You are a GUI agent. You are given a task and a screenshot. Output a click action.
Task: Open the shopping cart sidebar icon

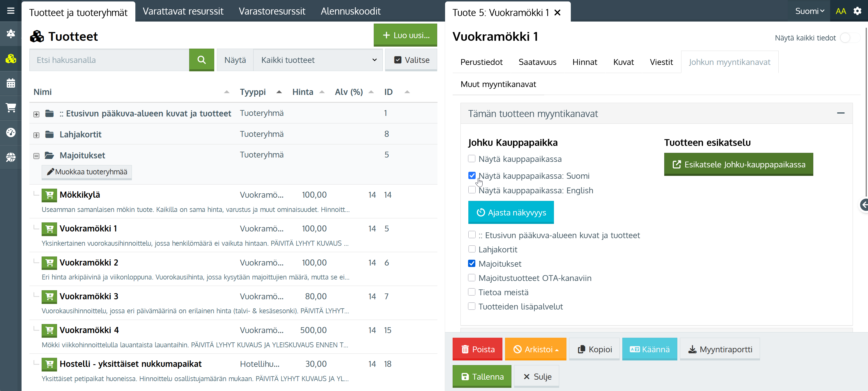tap(10, 108)
